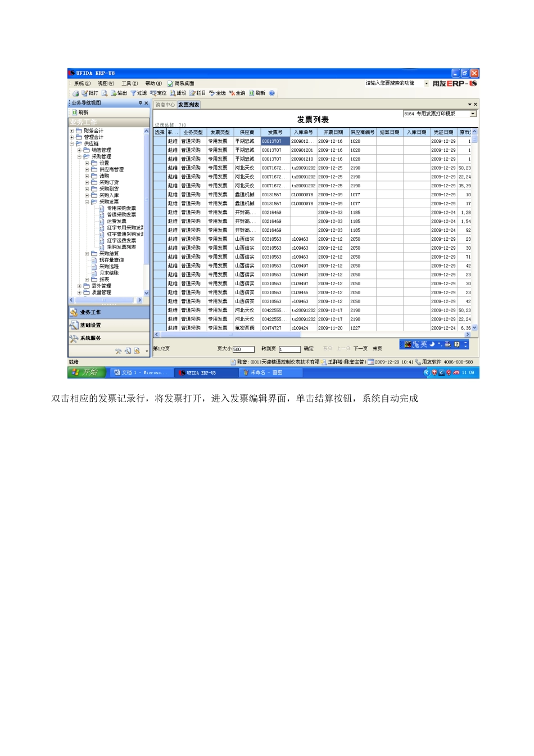This screenshot has height=756, width=534.
Task: Click the 刷新 refresh button in main toolbar
Action: [x=257, y=93]
